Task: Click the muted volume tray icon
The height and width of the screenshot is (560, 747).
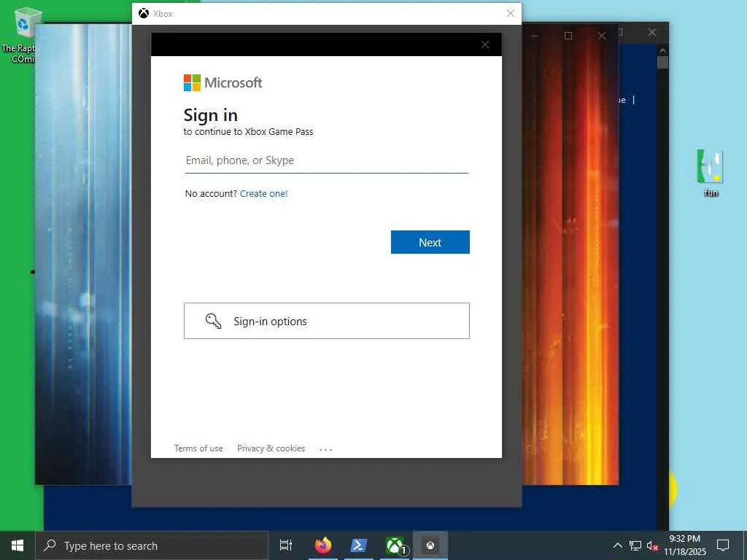Action: click(652, 545)
